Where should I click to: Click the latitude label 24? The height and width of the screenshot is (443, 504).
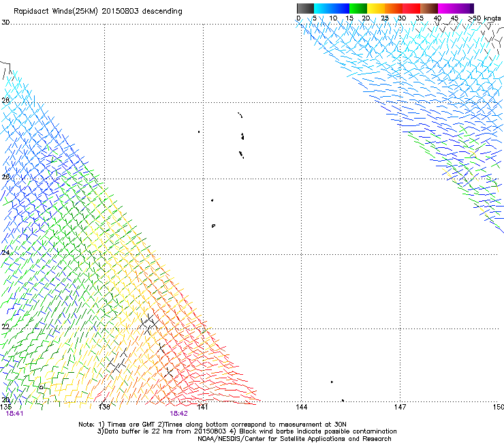[5, 253]
